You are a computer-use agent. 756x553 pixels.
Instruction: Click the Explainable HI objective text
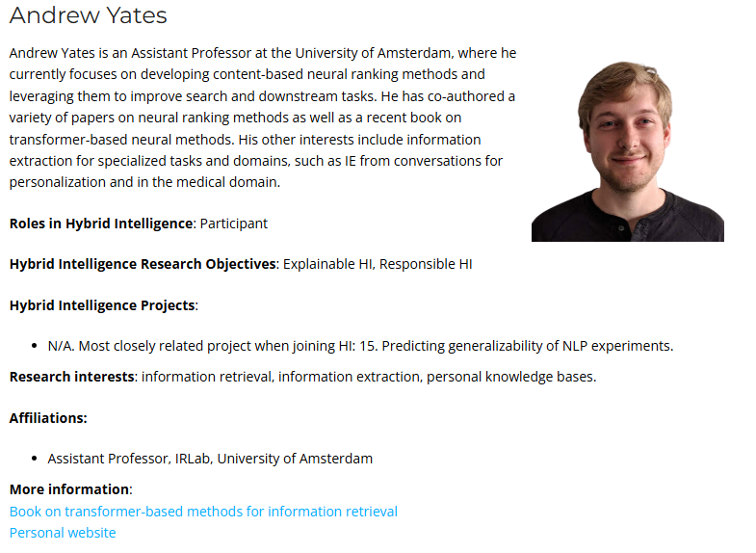click(x=328, y=264)
